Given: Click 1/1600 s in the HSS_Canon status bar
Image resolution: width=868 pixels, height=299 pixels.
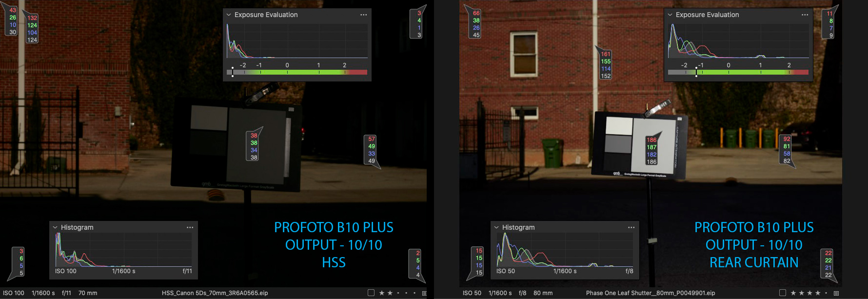Looking at the screenshot, I should click(x=43, y=293).
